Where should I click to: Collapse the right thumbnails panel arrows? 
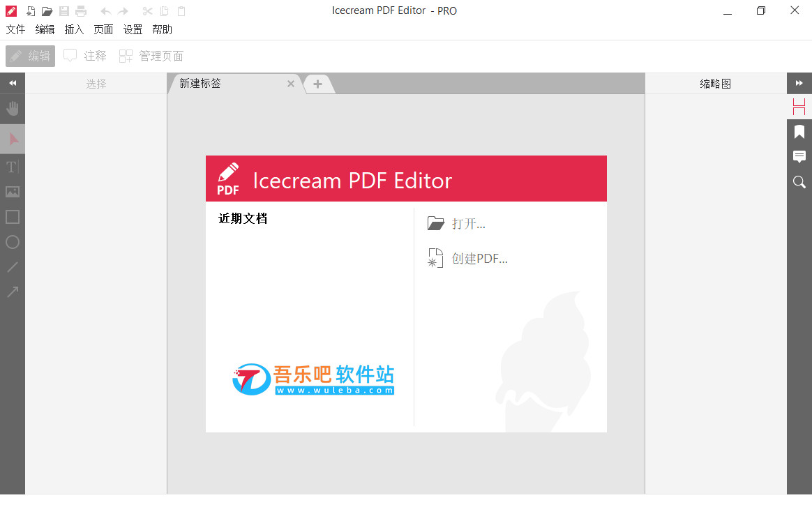click(x=799, y=83)
